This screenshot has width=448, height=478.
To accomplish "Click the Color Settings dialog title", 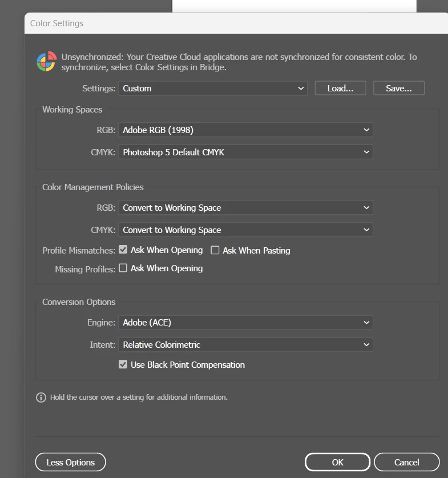I will tap(57, 23).
